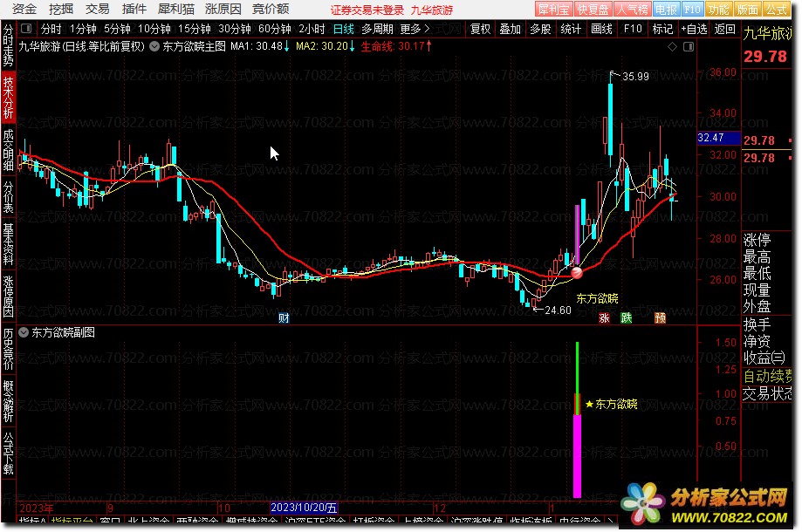The height and width of the screenshot is (532, 802).
Task: Switch to 分时 period
Action: [51, 29]
